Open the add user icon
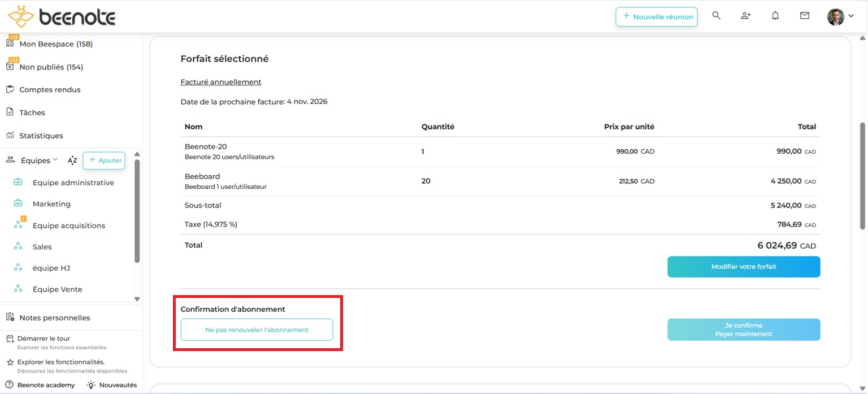The width and height of the screenshot is (868, 394). click(x=745, y=16)
